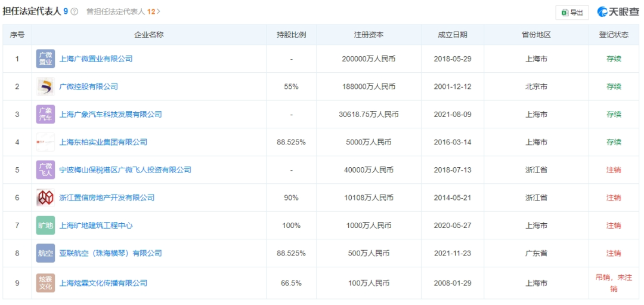The image size is (644, 305).
Task: Click the 天眼查 logo
Action: click(618, 12)
